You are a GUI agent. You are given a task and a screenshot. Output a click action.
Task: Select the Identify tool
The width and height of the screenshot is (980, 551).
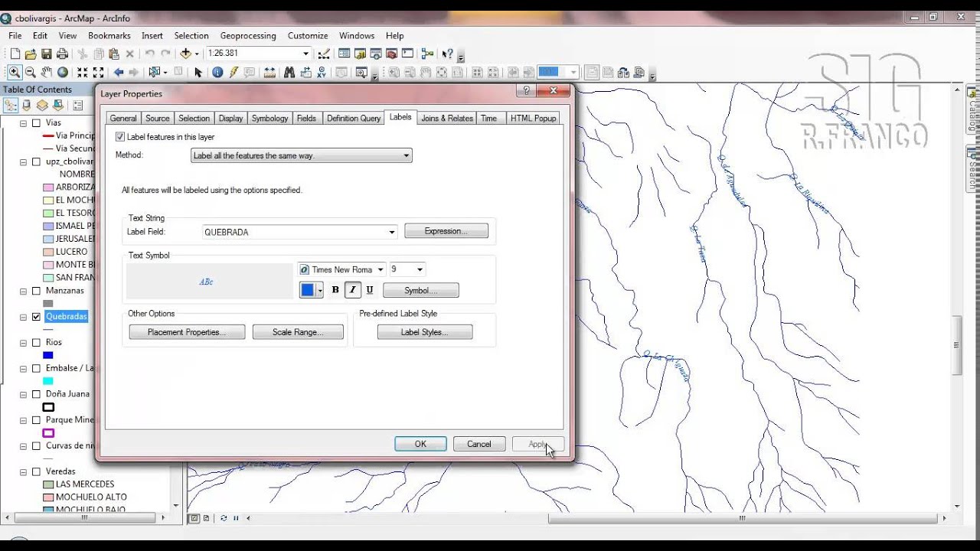(x=217, y=72)
